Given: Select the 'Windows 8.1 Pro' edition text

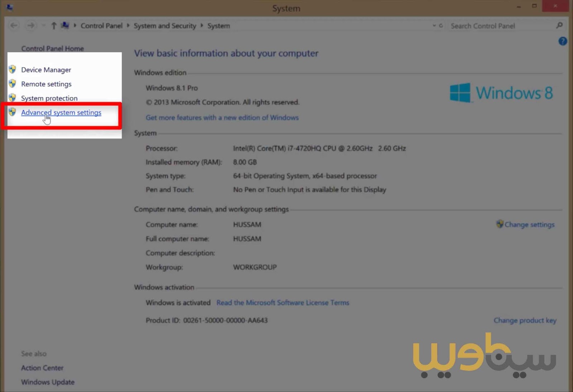Looking at the screenshot, I should [172, 88].
